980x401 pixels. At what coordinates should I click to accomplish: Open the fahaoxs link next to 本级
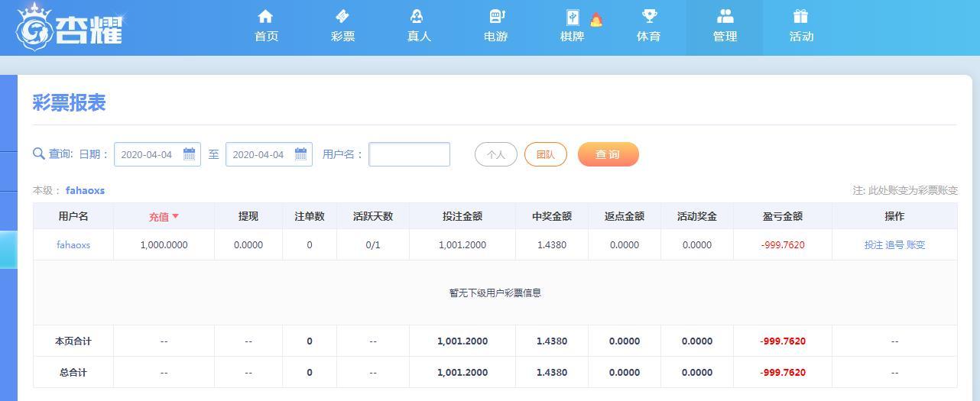[85, 190]
